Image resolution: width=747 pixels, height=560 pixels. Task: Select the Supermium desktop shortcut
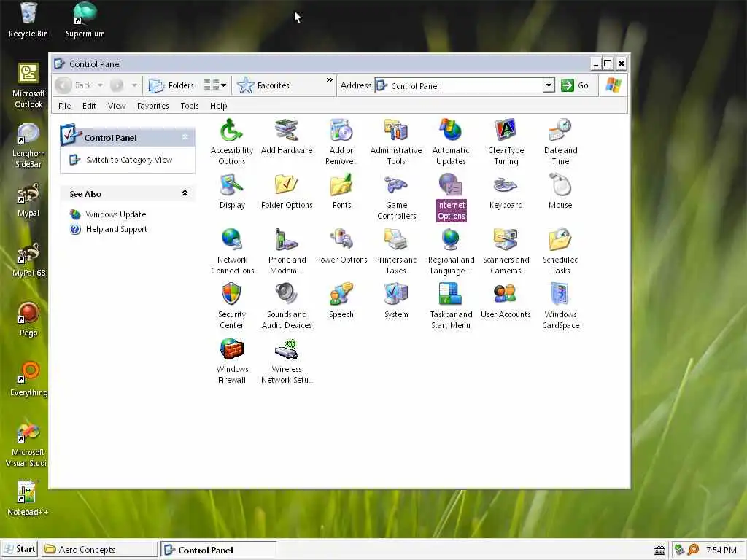(x=85, y=20)
